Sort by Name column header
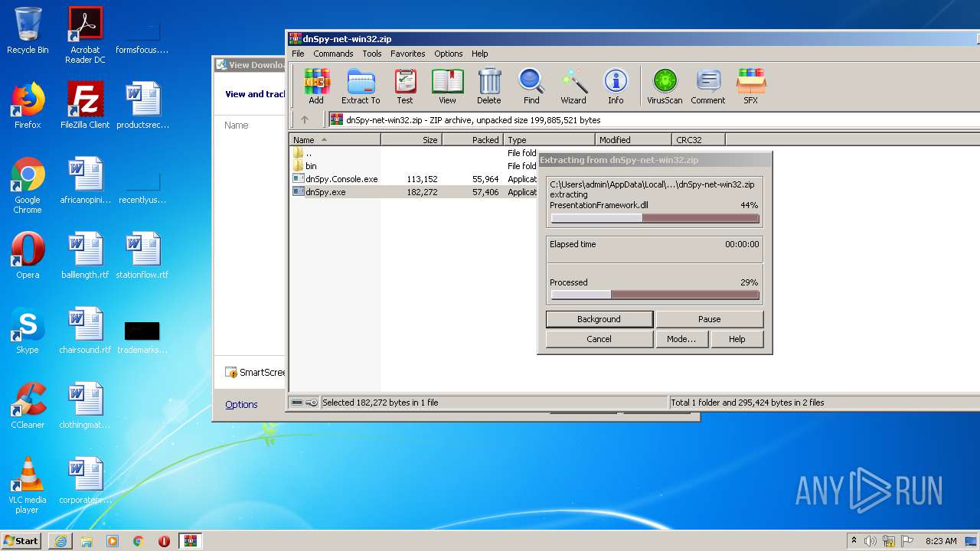Image resolution: width=980 pixels, height=551 pixels. [335, 140]
